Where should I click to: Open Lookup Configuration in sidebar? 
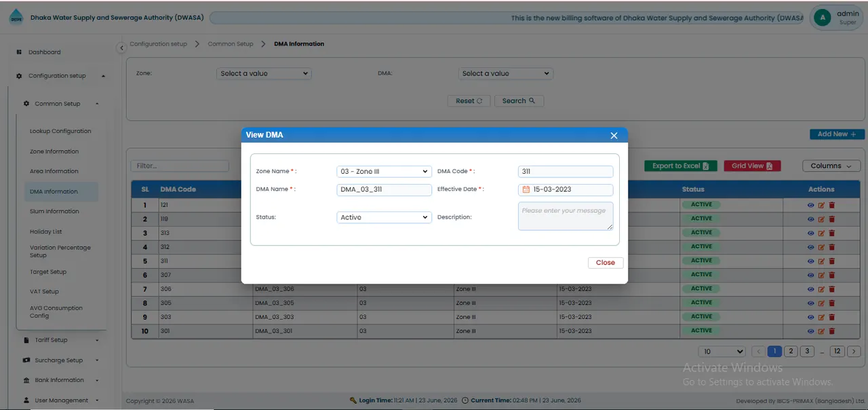(x=60, y=131)
